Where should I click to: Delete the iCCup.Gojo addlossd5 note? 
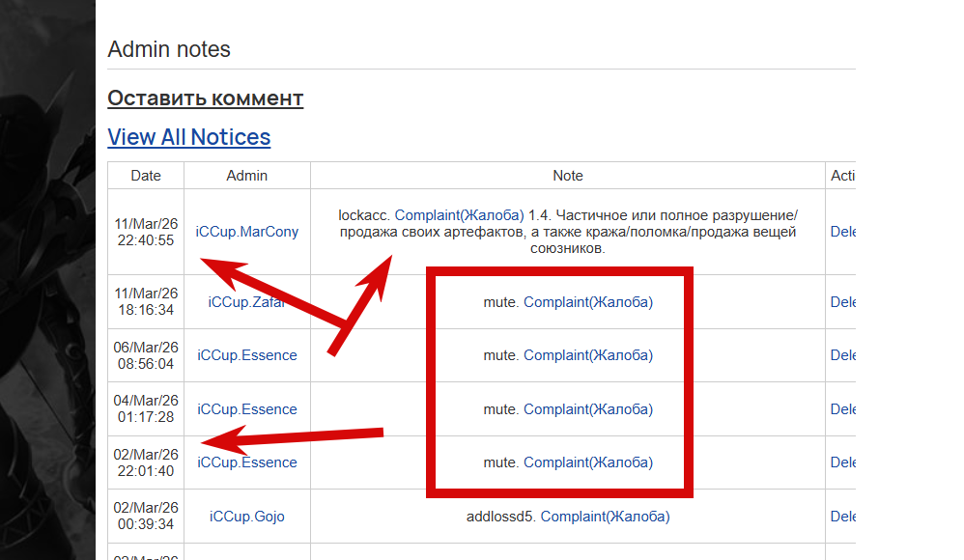pyautogui.click(x=843, y=517)
